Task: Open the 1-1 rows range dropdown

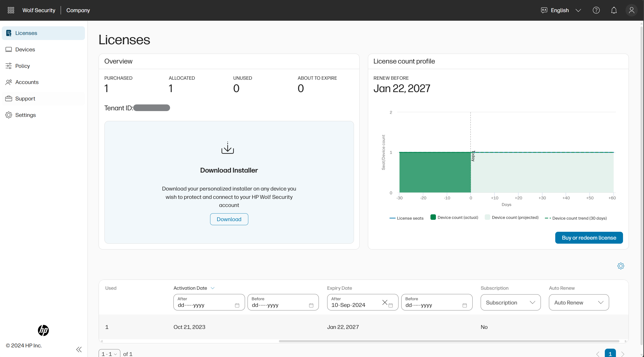Action: (x=109, y=354)
